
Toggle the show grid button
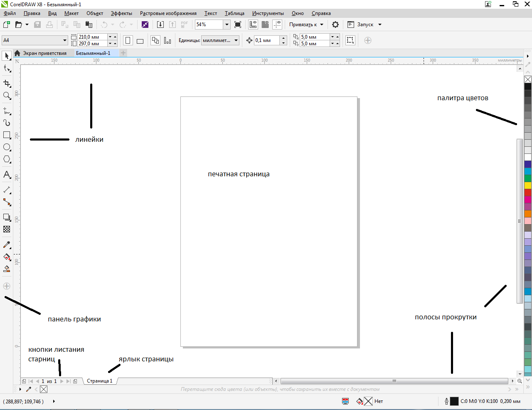pos(265,25)
